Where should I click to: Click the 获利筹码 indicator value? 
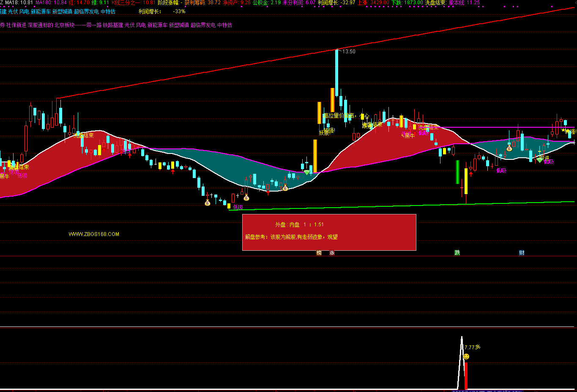click(202, 3)
